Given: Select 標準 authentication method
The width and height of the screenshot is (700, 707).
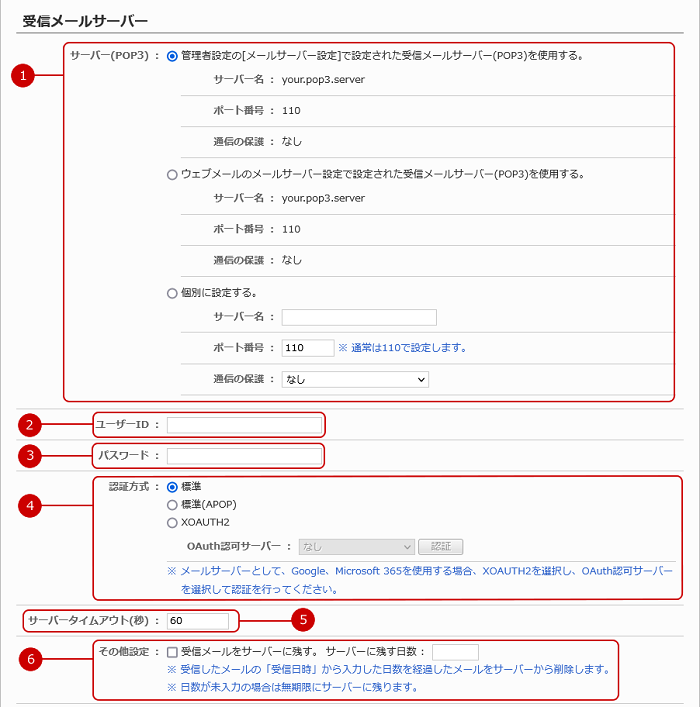Looking at the screenshot, I should pos(173,487).
